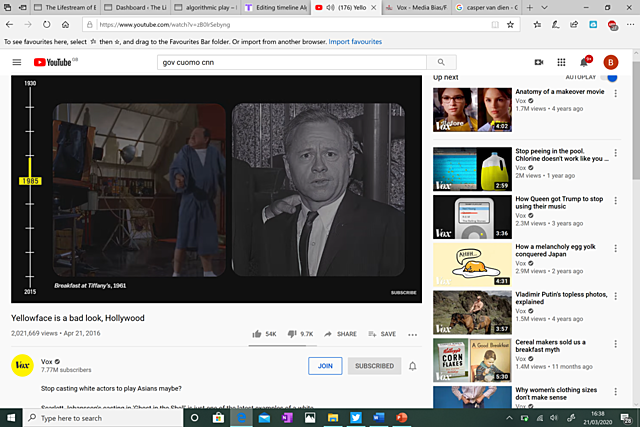Switch to the Vox - Media Bias tab

[x=416, y=7]
